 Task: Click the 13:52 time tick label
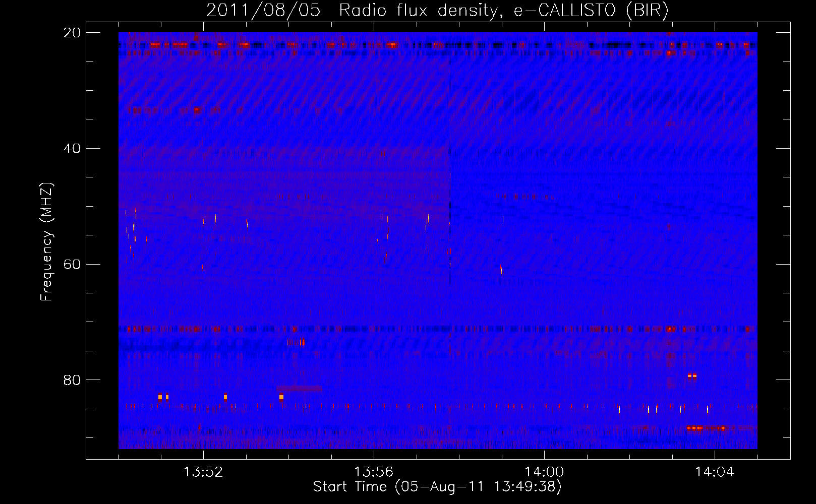203,472
